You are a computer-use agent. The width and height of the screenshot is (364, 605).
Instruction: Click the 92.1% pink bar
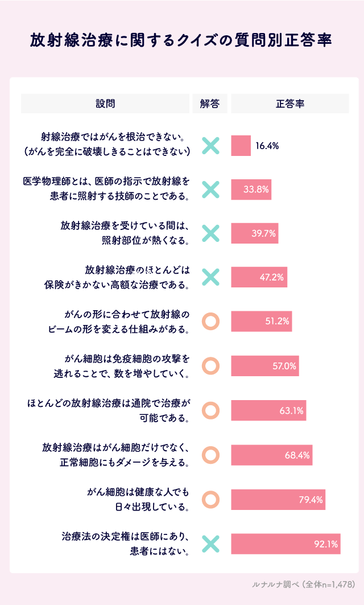click(286, 544)
